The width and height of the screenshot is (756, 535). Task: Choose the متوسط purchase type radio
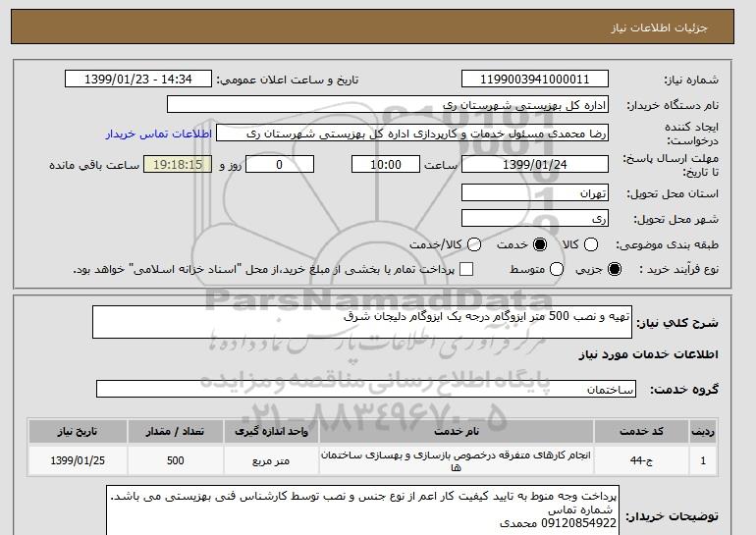[x=557, y=269]
